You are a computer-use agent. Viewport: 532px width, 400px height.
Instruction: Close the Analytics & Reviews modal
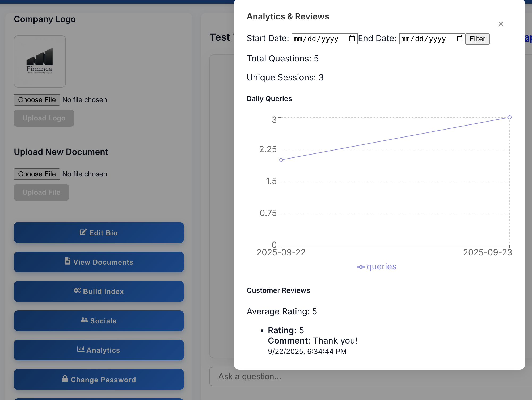(x=501, y=24)
